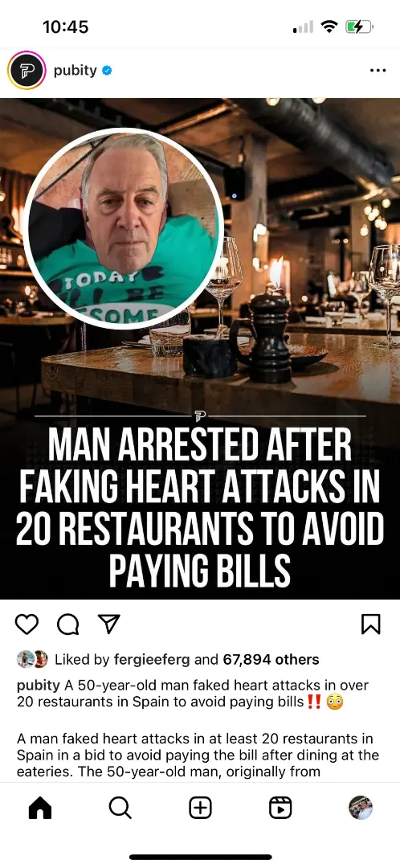Go to Home tab in bottom bar
The width and height of the screenshot is (400, 868).
40,809
